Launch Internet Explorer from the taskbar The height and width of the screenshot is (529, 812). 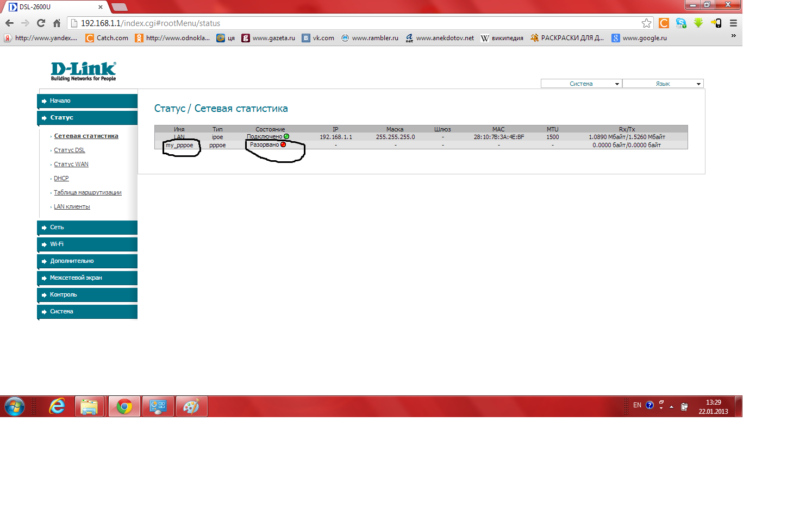point(57,406)
